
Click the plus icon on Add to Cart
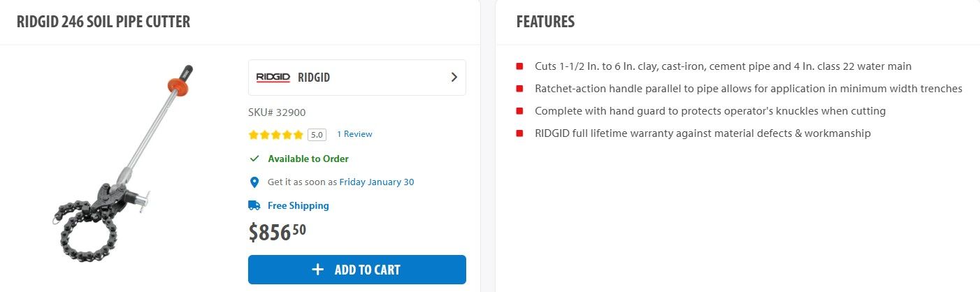(x=318, y=270)
